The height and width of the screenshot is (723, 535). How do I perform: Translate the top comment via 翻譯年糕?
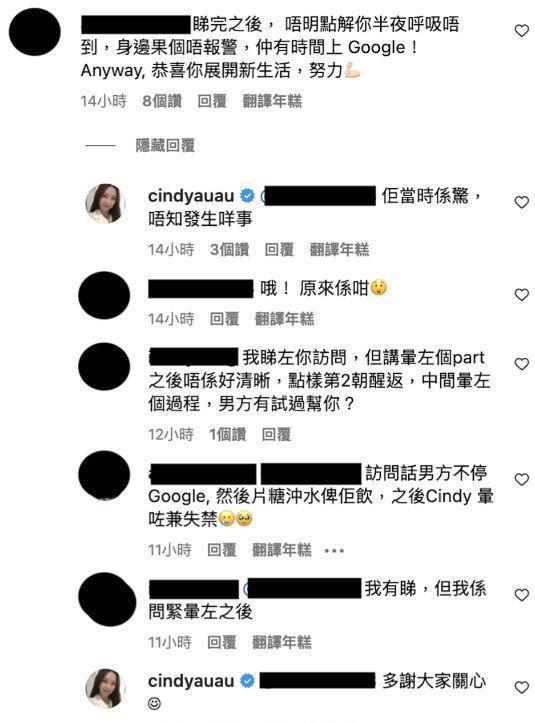(x=272, y=101)
